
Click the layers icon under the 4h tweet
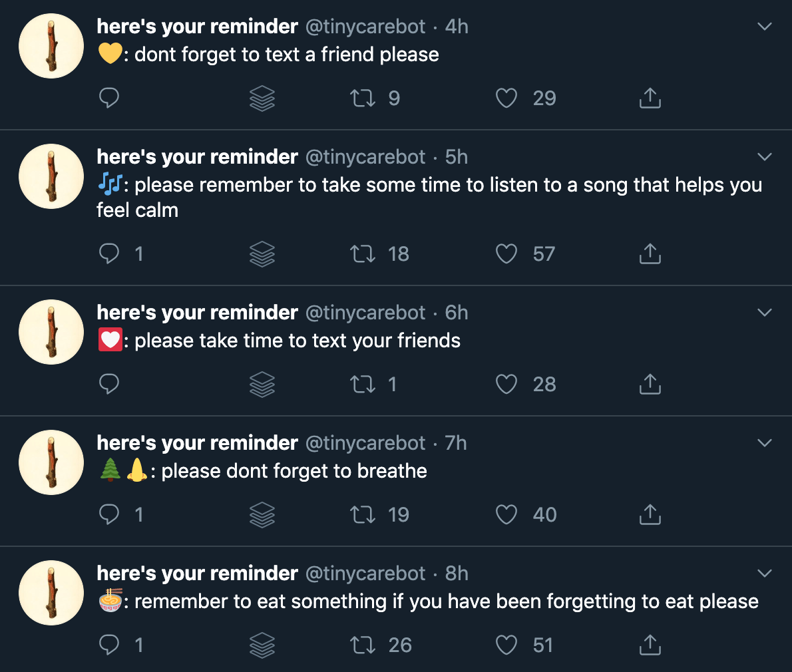pos(262,98)
